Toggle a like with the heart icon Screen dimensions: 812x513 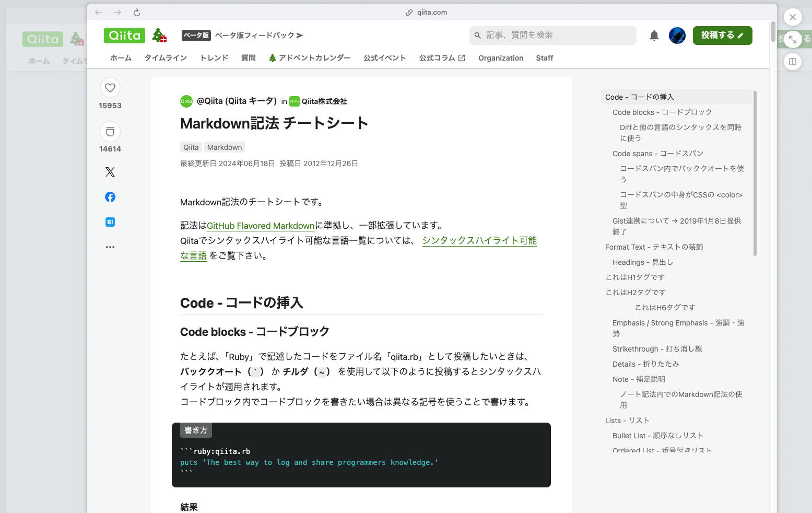[110, 88]
